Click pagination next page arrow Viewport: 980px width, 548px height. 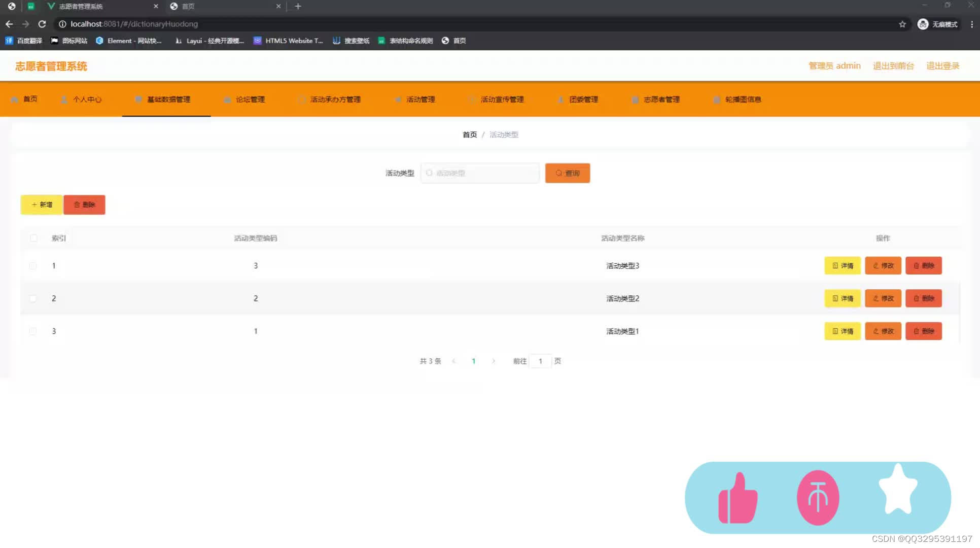493,361
